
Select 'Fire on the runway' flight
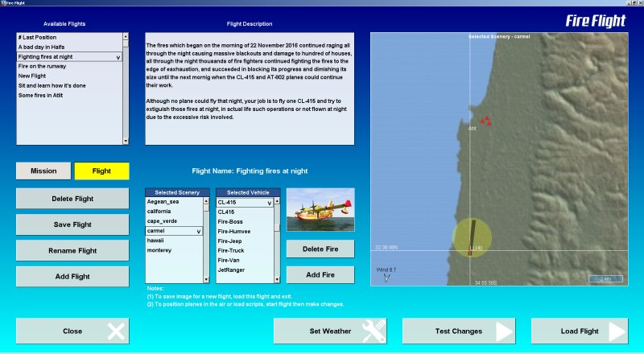pyautogui.click(x=69, y=66)
